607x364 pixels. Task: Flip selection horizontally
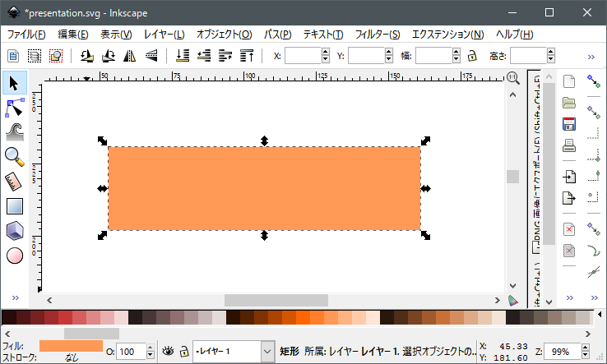129,56
